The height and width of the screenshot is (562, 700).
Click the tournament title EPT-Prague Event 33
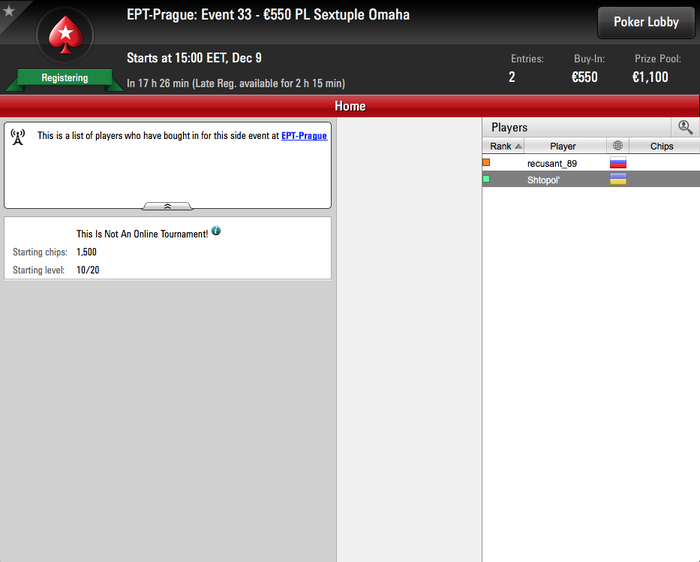[268, 15]
